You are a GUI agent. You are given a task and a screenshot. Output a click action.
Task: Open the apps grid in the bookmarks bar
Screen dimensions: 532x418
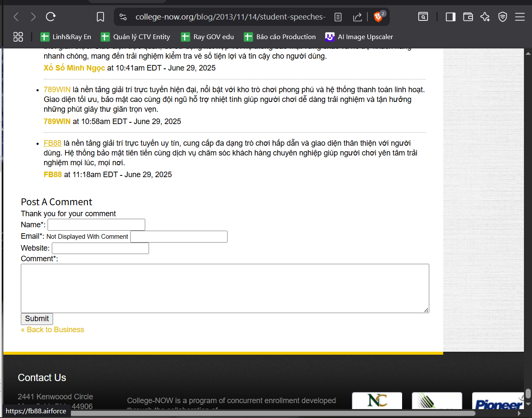click(18, 37)
